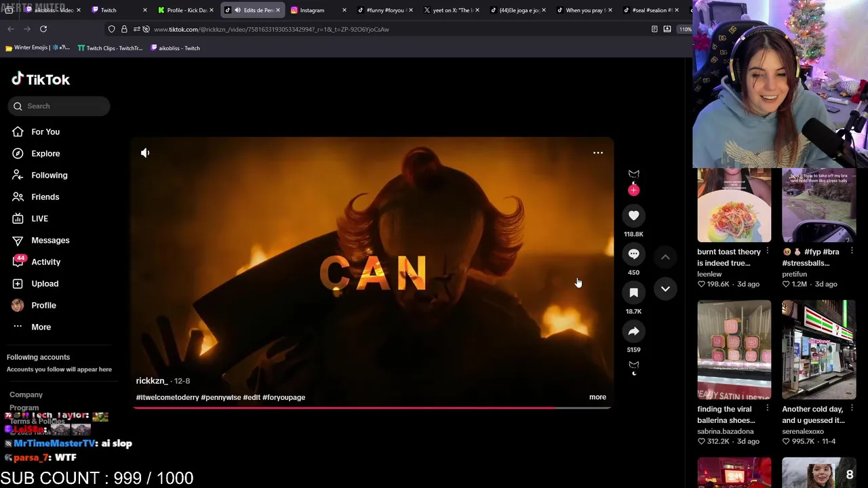Open the site padlock security info

coord(124,29)
